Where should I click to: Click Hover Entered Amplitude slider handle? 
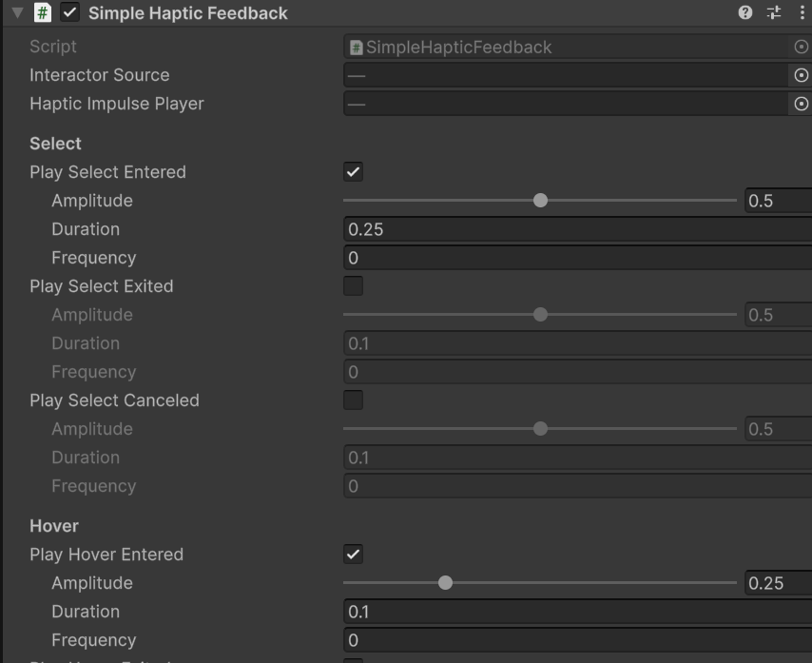pyautogui.click(x=445, y=583)
